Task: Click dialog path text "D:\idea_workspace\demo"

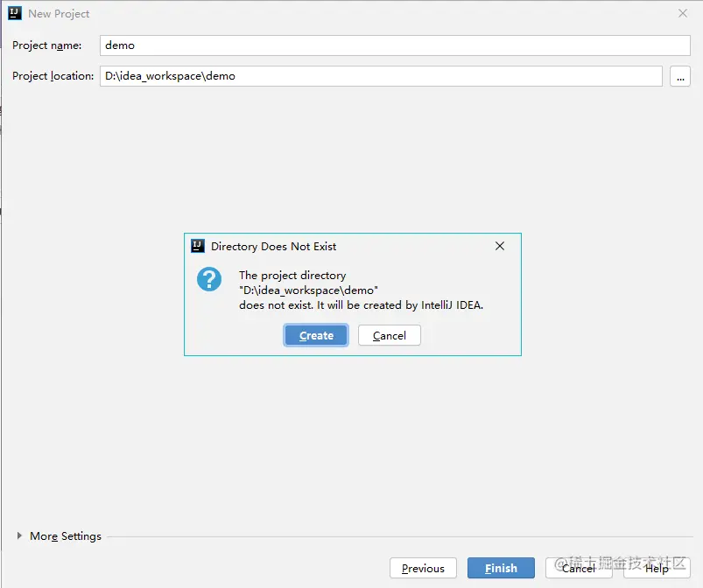Action: pyautogui.click(x=308, y=290)
